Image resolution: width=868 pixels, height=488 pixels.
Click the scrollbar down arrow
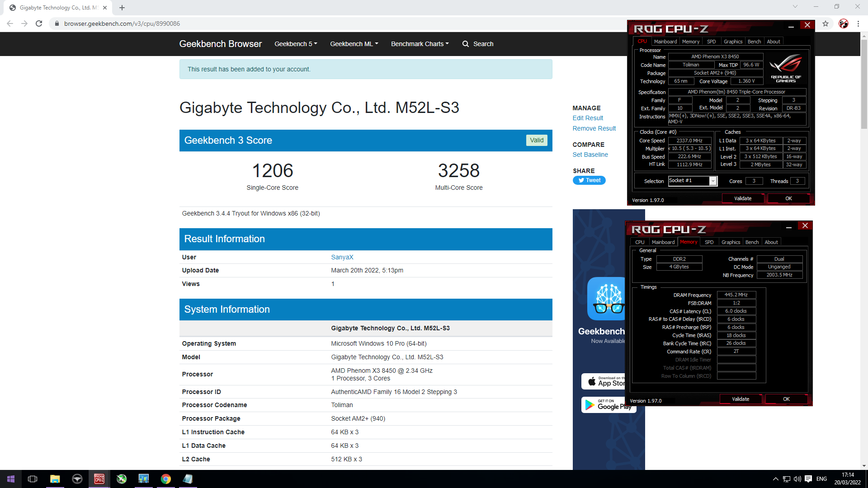click(x=864, y=466)
